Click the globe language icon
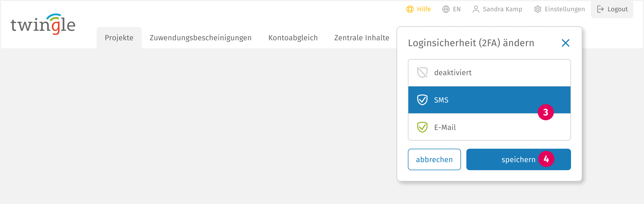 click(446, 9)
